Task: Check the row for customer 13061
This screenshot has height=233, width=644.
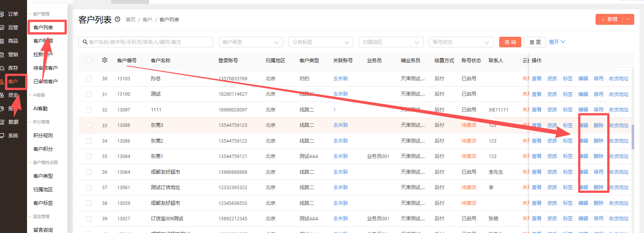Action: pos(89,188)
